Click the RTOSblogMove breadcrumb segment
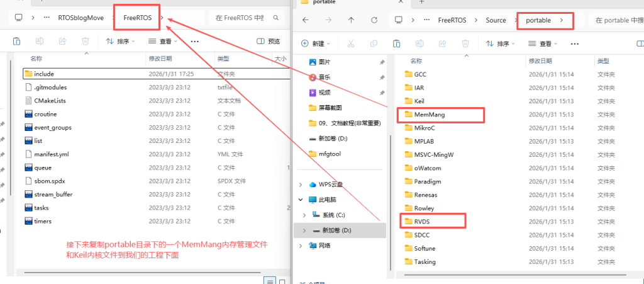This screenshot has width=644, height=284. click(83, 18)
